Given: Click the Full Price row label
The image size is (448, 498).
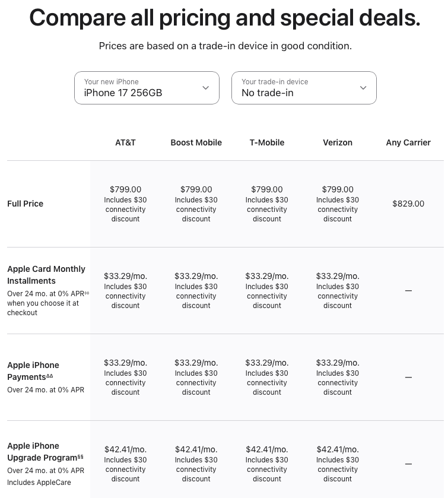Looking at the screenshot, I should [25, 204].
